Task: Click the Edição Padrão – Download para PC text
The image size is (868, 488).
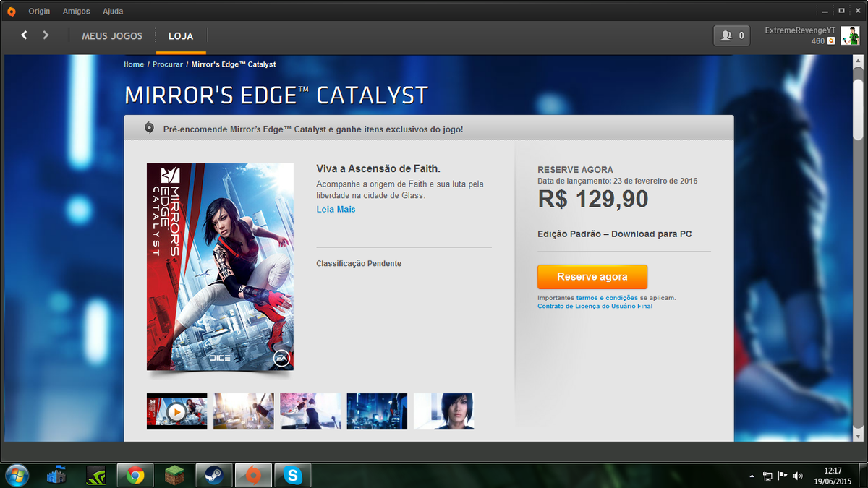Action: point(615,234)
